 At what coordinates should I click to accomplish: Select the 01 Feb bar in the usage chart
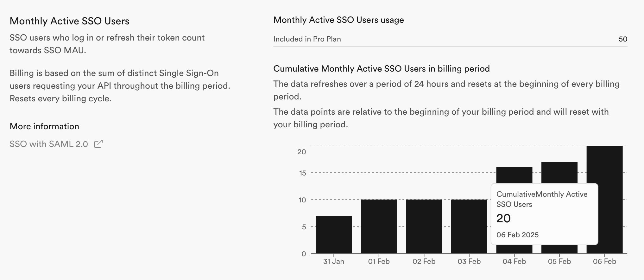[379, 225]
